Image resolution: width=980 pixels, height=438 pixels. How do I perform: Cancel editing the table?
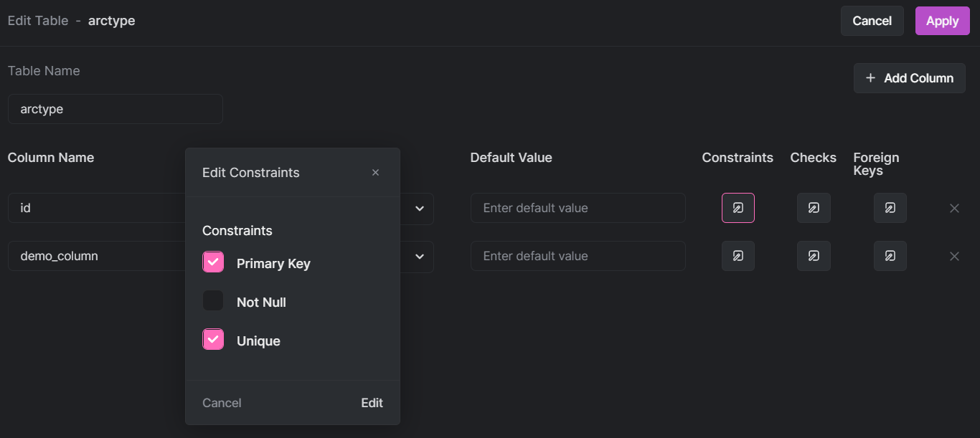click(872, 21)
